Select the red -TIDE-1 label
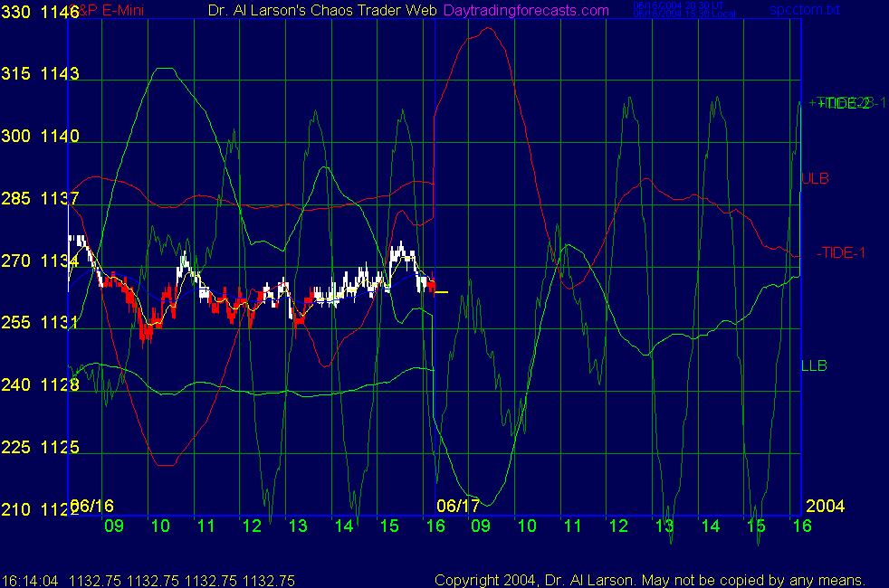The height and width of the screenshot is (588, 889). [840, 252]
